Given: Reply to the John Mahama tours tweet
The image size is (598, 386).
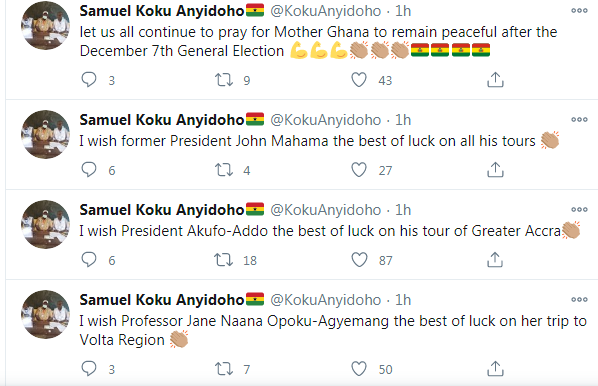Looking at the screenshot, I should click(89, 170).
